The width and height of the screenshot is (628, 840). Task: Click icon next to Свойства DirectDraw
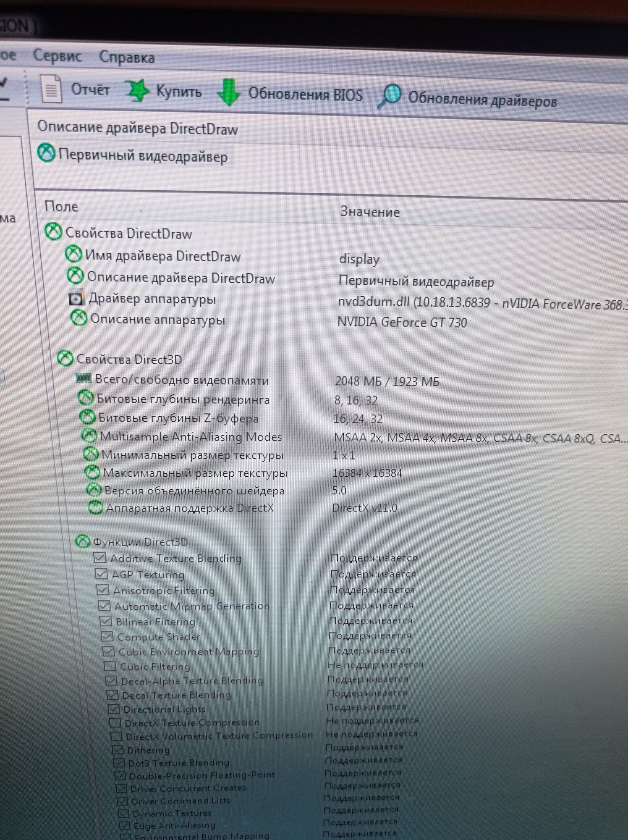[53, 232]
